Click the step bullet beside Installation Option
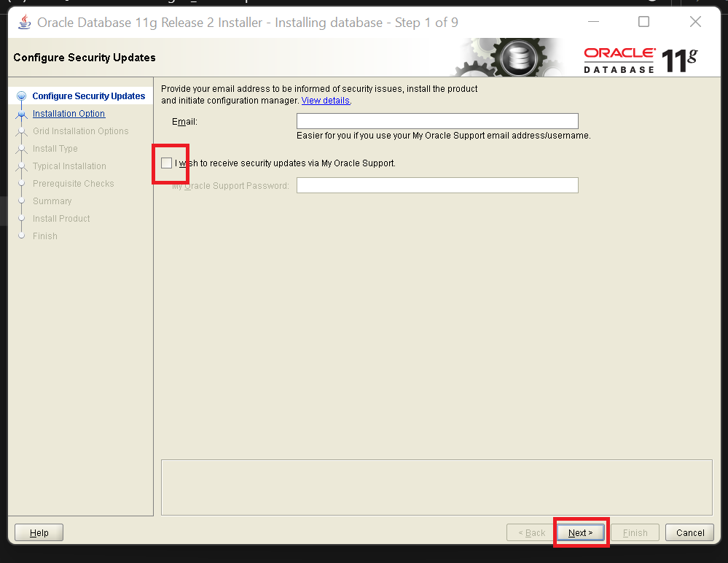Viewport: 728px width, 563px height. click(21, 114)
